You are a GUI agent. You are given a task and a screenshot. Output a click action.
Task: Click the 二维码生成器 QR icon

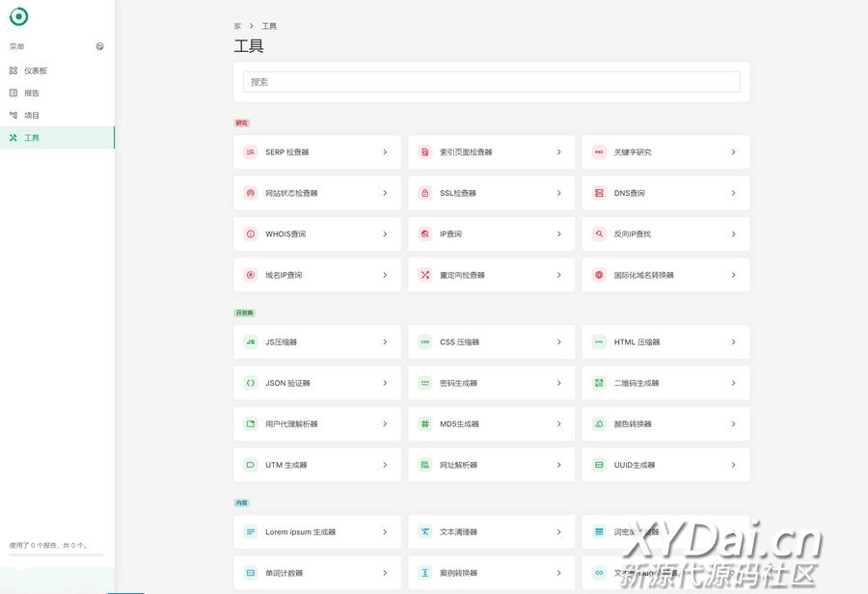[599, 383]
